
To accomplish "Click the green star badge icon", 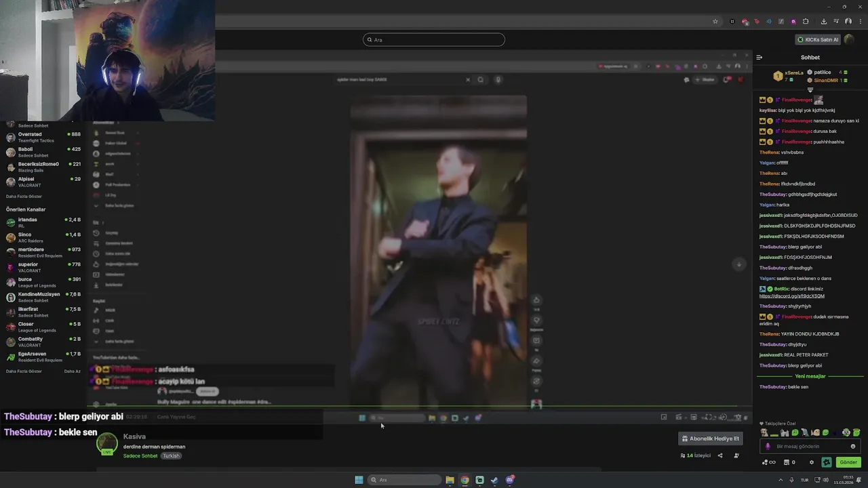I will click(x=827, y=462).
